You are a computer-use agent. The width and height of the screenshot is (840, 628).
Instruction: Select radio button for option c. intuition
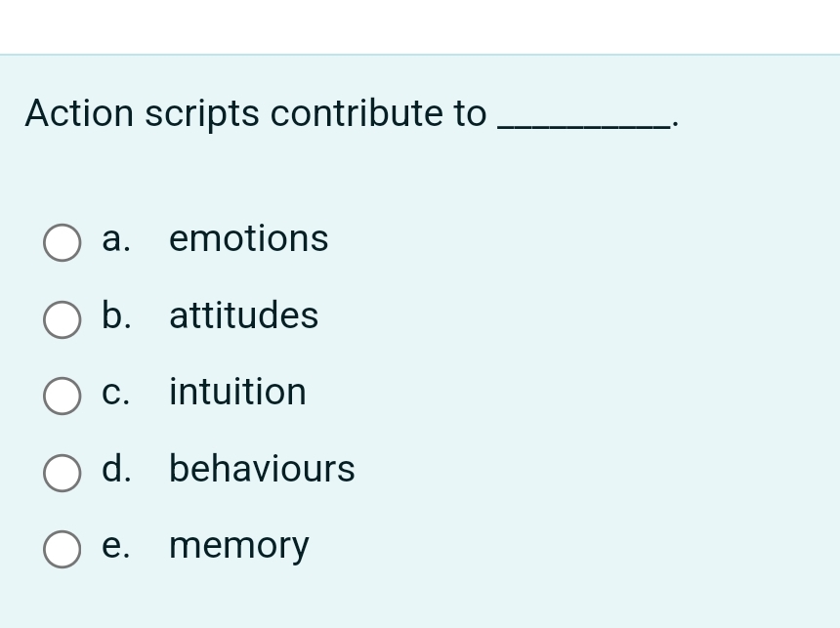pos(62,396)
